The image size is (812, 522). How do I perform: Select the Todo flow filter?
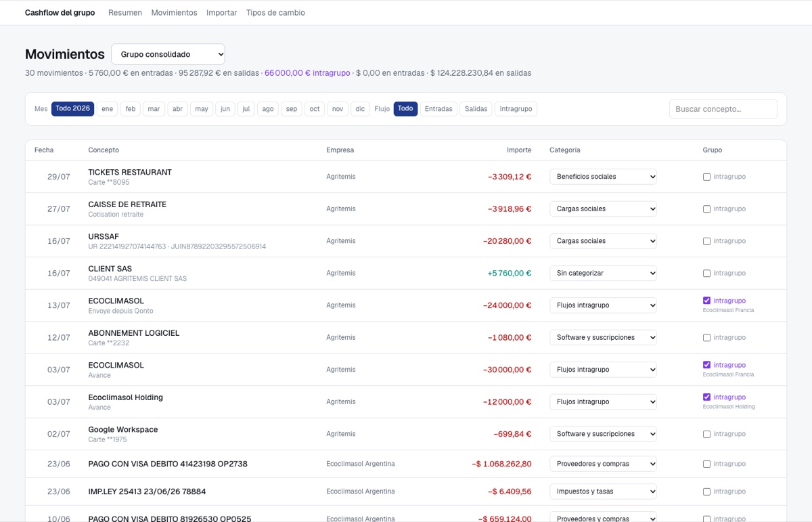405,109
